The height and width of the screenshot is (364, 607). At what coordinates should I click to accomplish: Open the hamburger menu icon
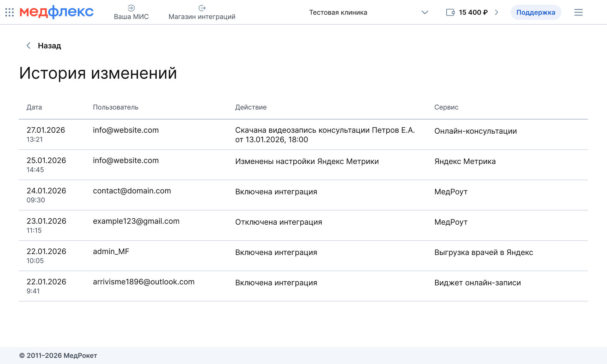click(x=578, y=12)
